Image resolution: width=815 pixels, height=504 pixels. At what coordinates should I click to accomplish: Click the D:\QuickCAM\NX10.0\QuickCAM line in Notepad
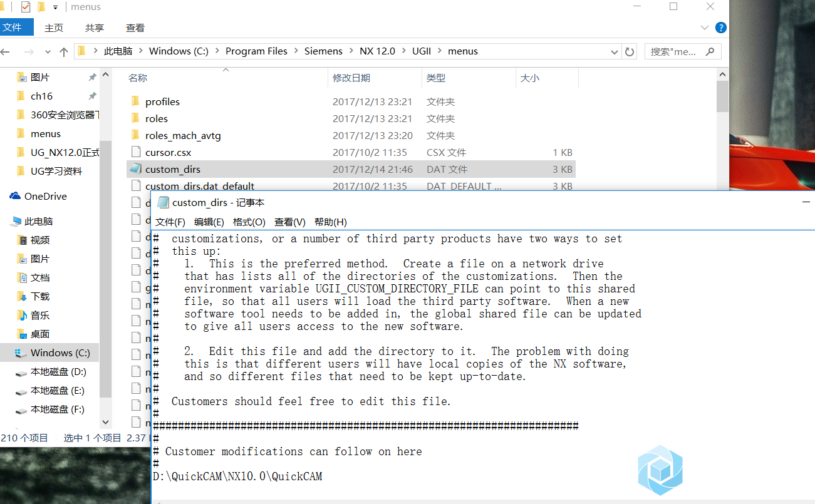(237, 476)
